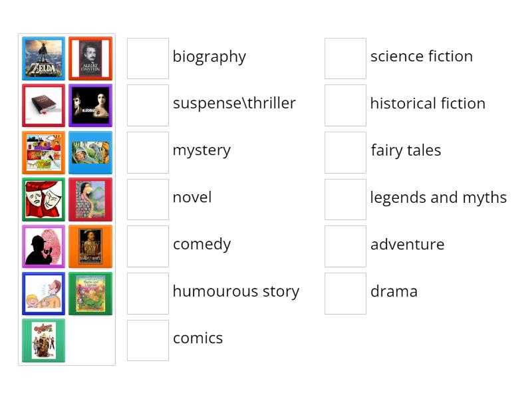Select the pop-art comics image
Viewport: 532px width, 399px height.
(43, 152)
